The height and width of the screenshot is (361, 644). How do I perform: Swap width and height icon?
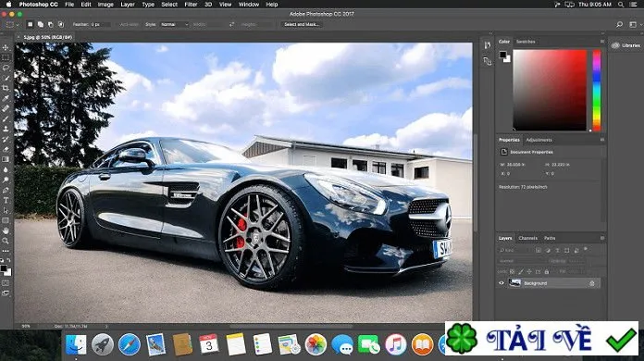pos(232,25)
